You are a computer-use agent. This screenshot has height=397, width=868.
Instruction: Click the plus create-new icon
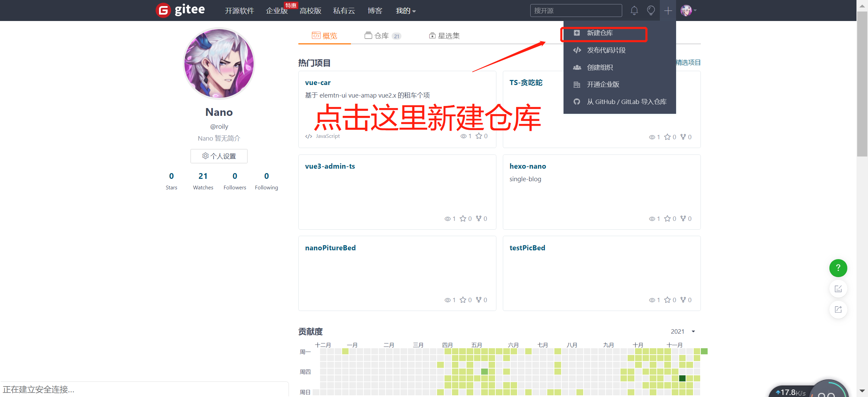668,11
